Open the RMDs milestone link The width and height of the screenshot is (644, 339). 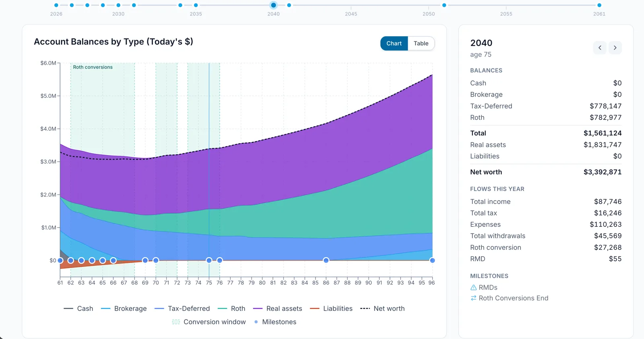pyautogui.click(x=488, y=288)
